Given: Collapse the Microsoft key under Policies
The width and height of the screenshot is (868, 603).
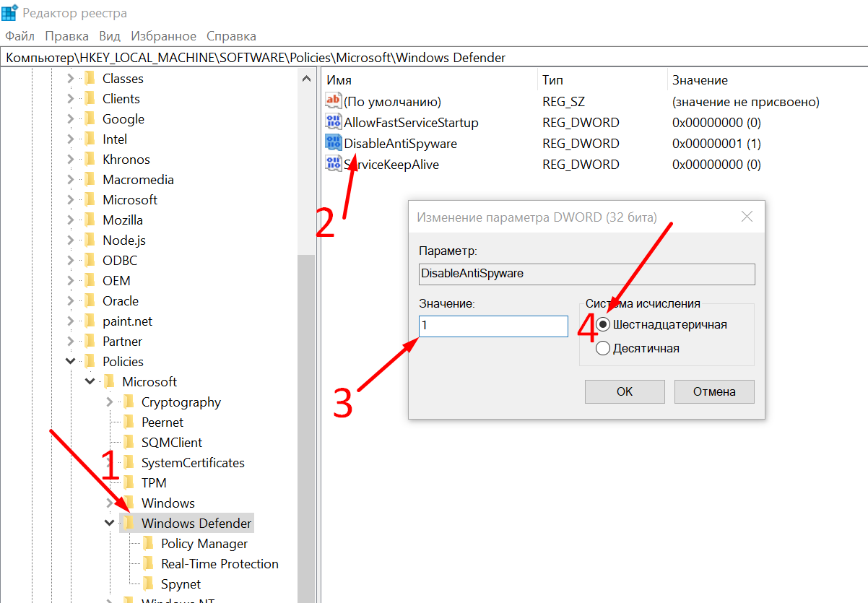Looking at the screenshot, I should 90,382.
